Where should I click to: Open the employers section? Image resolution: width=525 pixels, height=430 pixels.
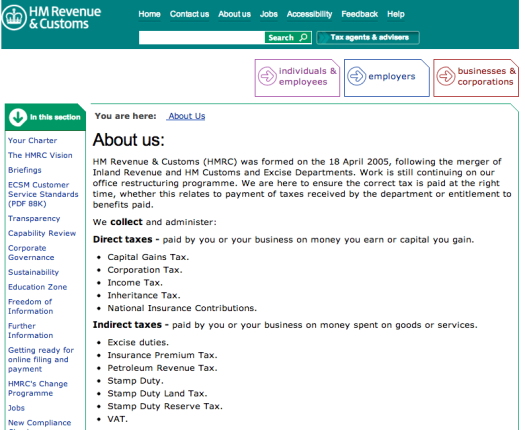(387, 78)
